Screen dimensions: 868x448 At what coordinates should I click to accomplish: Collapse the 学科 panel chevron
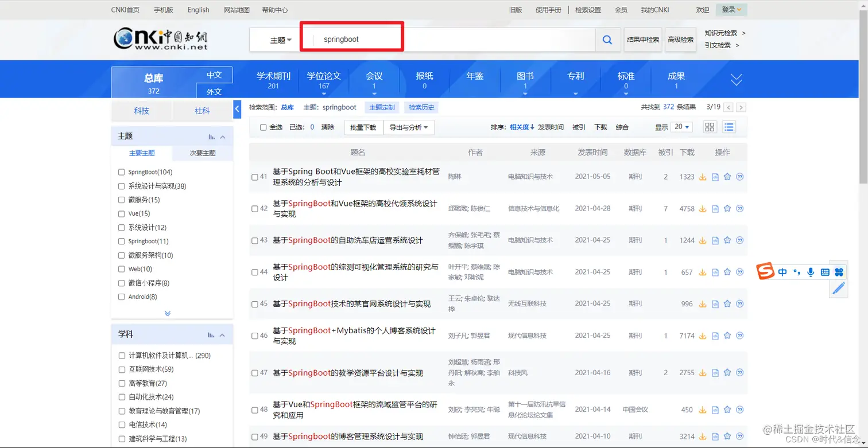(x=223, y=334)
